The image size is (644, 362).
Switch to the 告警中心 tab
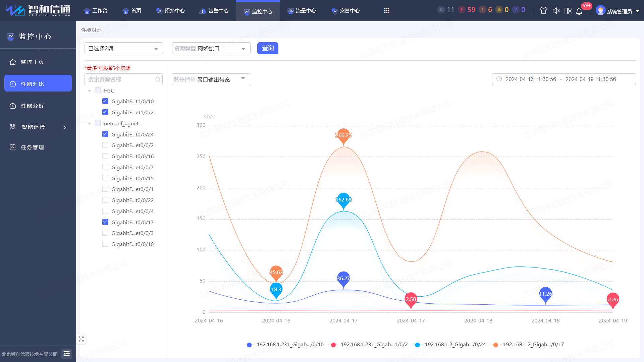click(x=214, y=11)
